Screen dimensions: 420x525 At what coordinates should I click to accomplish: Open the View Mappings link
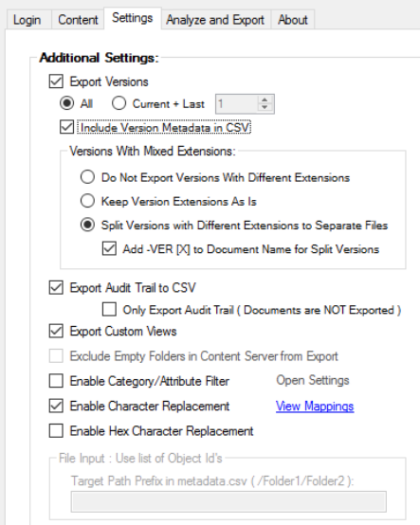point(315,406)
